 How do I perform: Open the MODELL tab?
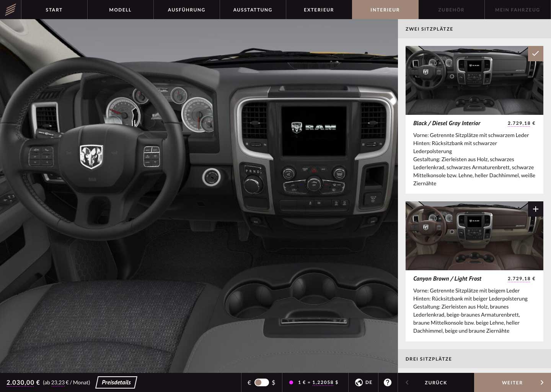click(x=120, y=10)
